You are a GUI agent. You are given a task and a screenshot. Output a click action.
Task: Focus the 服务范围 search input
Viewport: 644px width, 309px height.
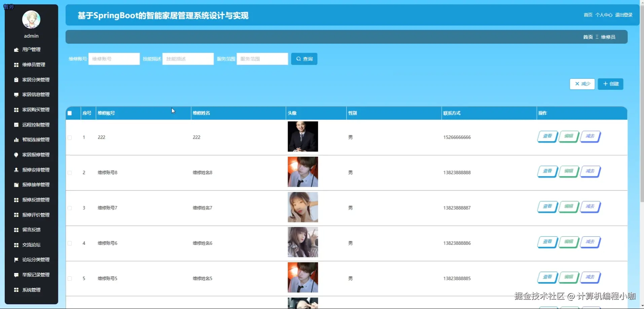[262, 59]
